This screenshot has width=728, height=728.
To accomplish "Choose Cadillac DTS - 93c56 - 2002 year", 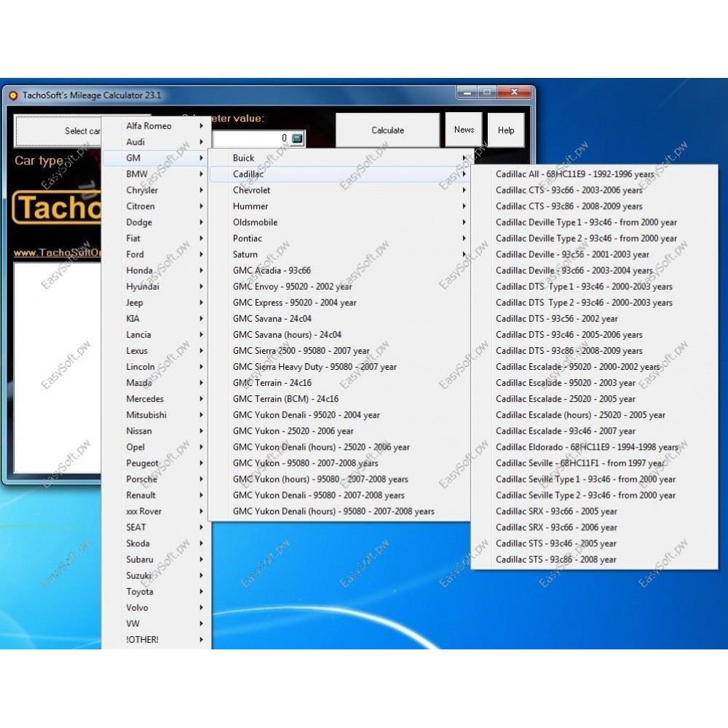I will [x=594, y=319].
